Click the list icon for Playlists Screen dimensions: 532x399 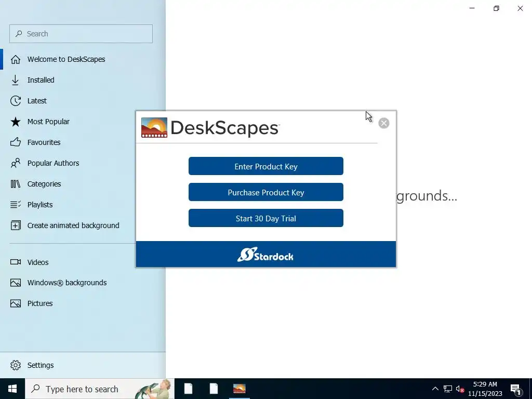[x=15, y=205]
